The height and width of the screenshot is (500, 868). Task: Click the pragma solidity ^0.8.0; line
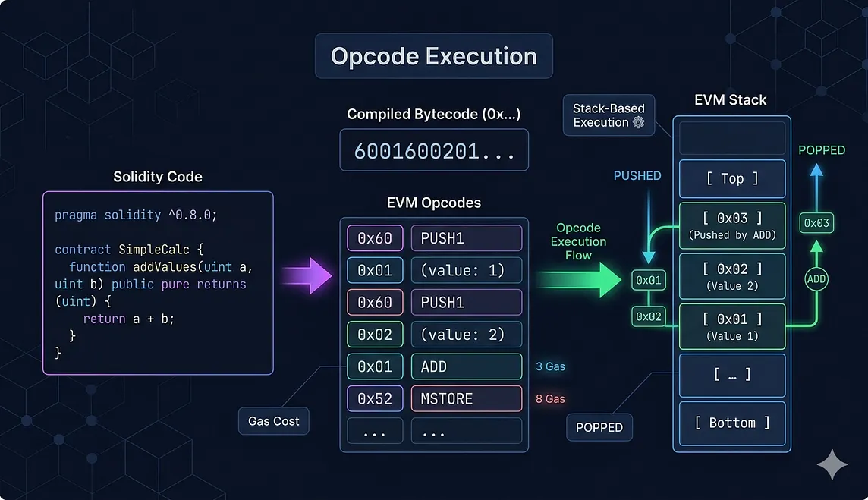[136, 215]
